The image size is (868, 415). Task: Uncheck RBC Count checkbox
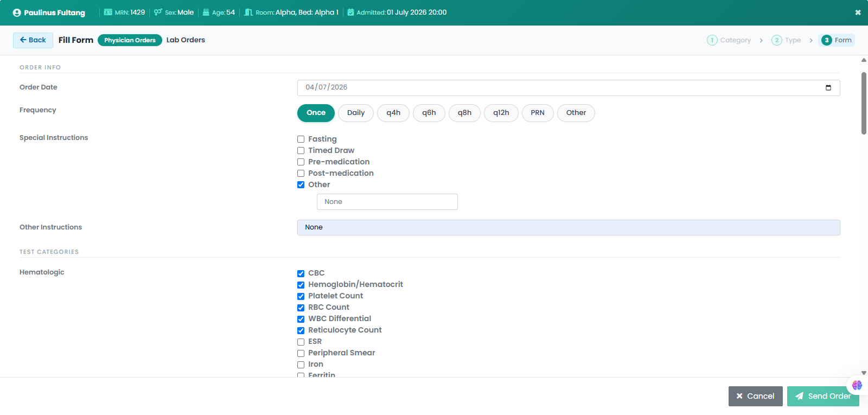coord(301,308)
